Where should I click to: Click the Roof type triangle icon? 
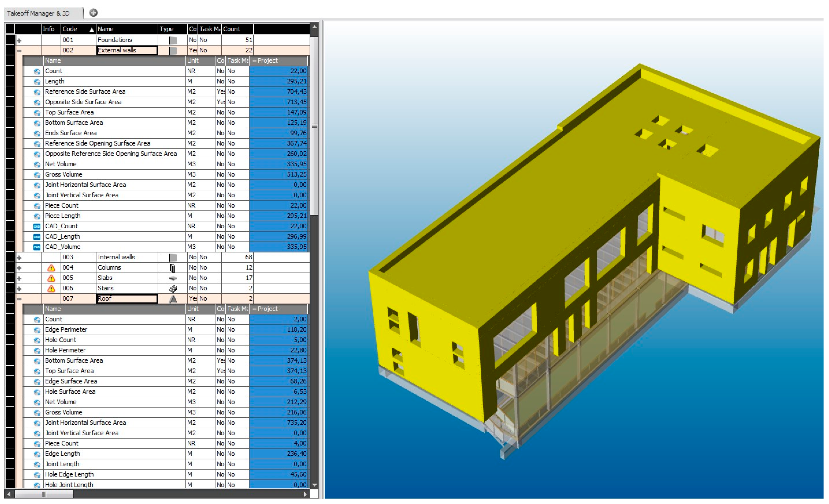(173, 299)
